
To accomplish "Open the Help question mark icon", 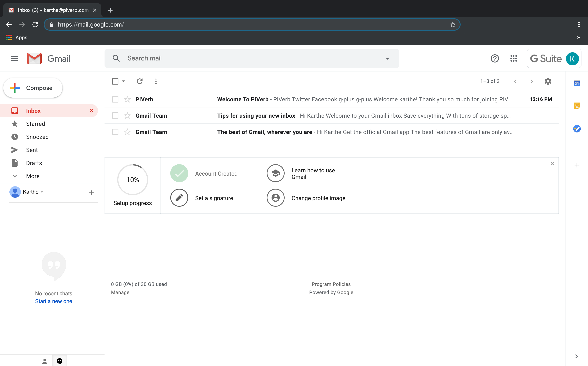I will click(495, 59).
